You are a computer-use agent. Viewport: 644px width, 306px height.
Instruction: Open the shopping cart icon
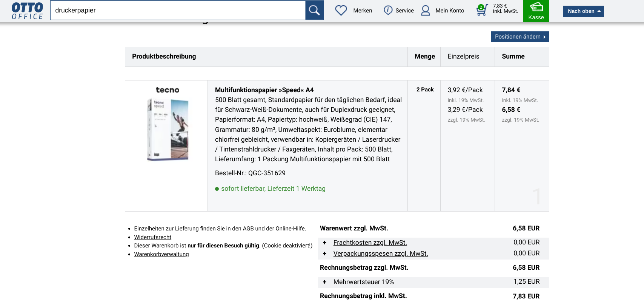[x=482, y=10]
